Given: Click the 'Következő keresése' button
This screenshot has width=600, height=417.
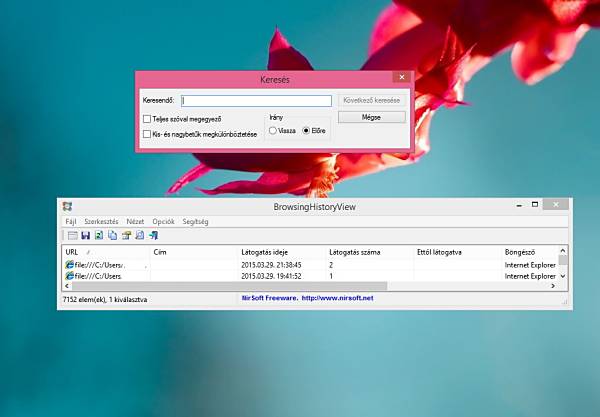Looking at the screenshot, I should click(372, 101).
